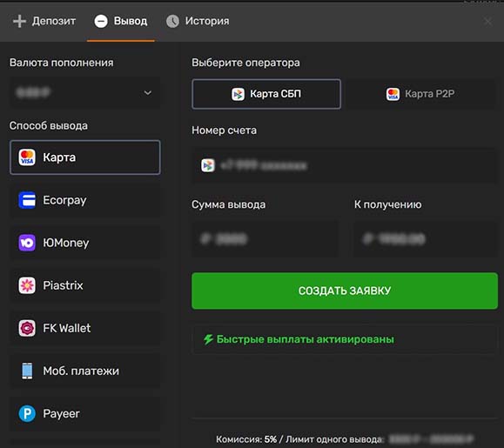This screenshot has width=504, height=448.
Task: Click the chevron arrow in currency selector
Action: (x=147, y=93)
